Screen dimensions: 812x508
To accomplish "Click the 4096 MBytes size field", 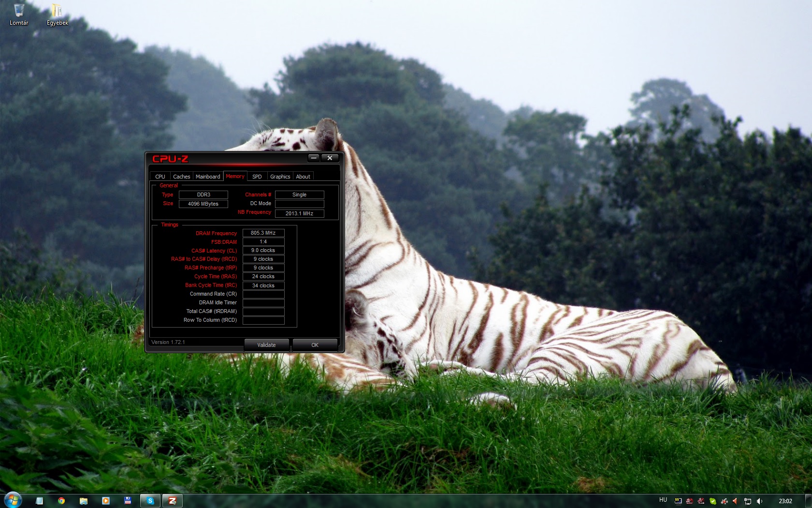I will [x=203, y=204].
